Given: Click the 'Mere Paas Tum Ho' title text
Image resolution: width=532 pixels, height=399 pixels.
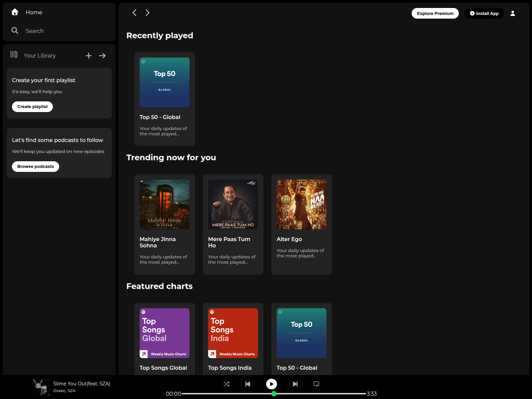Looking at the screenshot, I should [x=229, y=242].
